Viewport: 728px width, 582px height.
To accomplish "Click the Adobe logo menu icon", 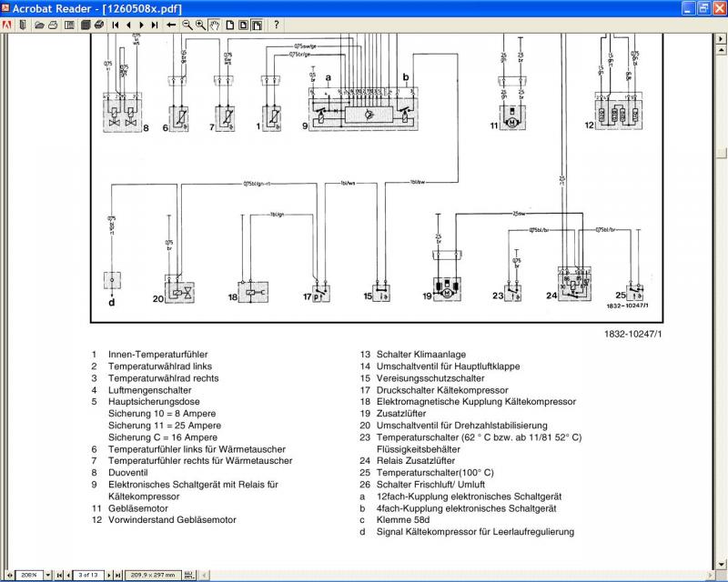I will tap(7, 25).
